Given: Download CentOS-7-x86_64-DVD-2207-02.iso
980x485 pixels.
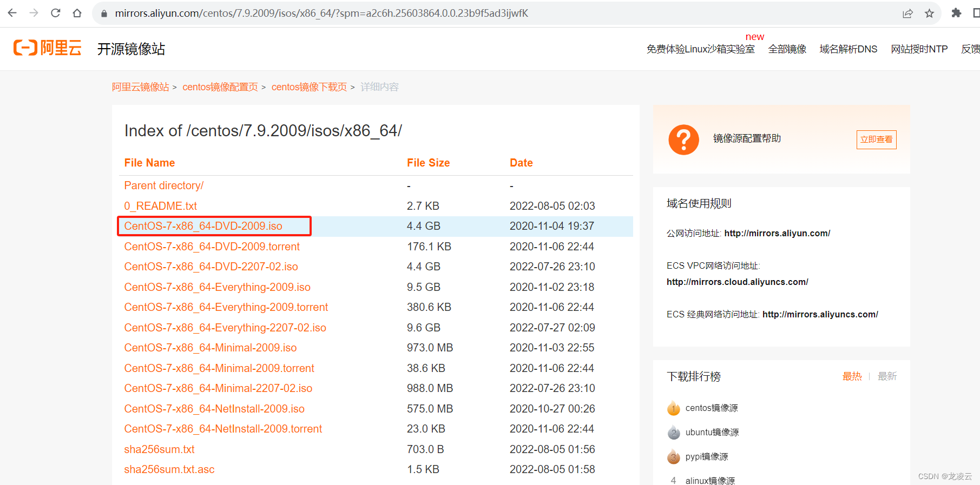Looking at the screenshot, I should pos(211,267).
